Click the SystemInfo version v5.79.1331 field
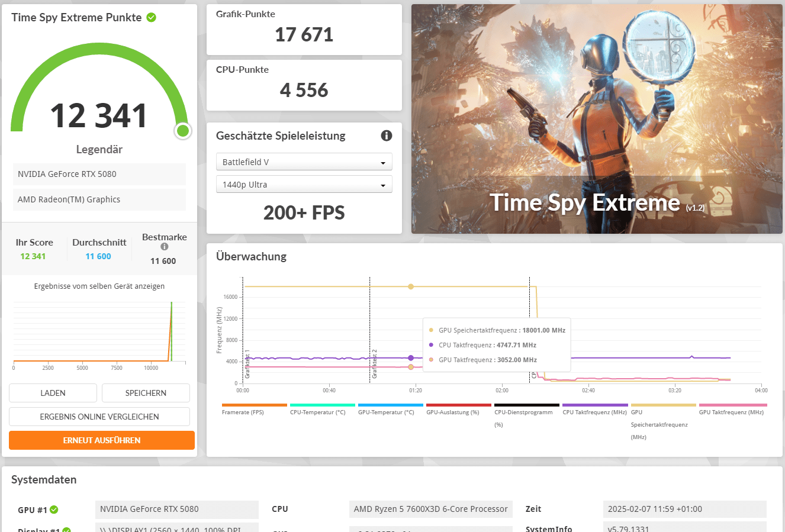The width and height of the screenshot is (785, 532). (685, 527)
